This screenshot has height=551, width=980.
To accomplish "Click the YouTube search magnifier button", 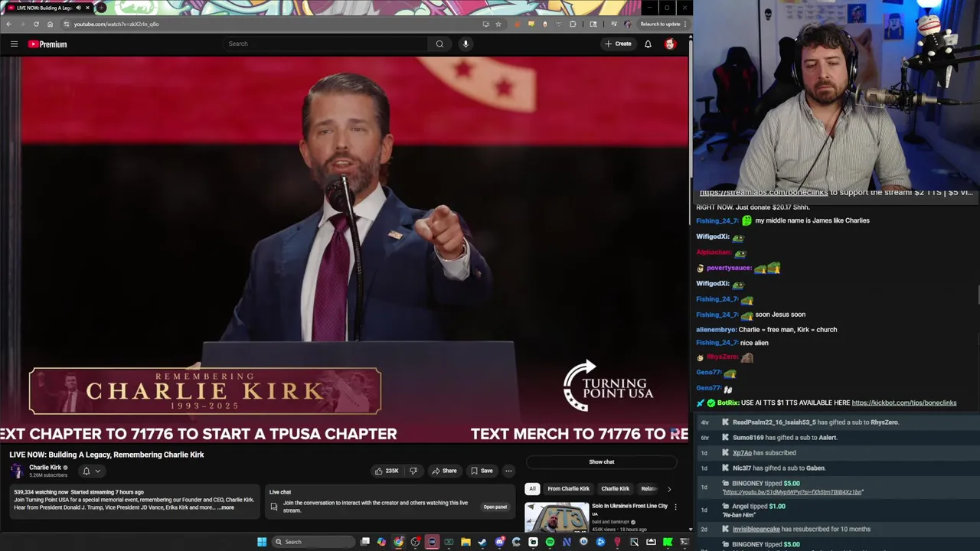I will (x=439, y=44).
